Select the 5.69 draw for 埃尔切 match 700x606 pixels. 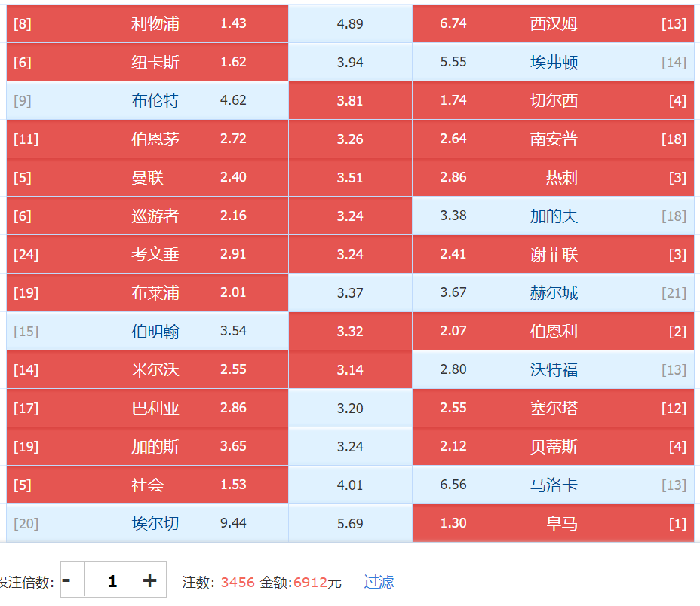[350, 523]
